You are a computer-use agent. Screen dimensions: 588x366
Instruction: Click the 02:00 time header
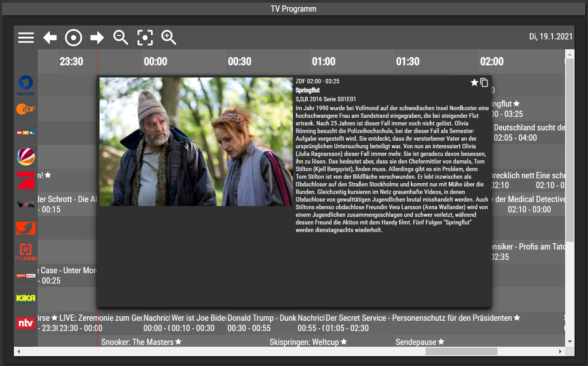(492, 61)
